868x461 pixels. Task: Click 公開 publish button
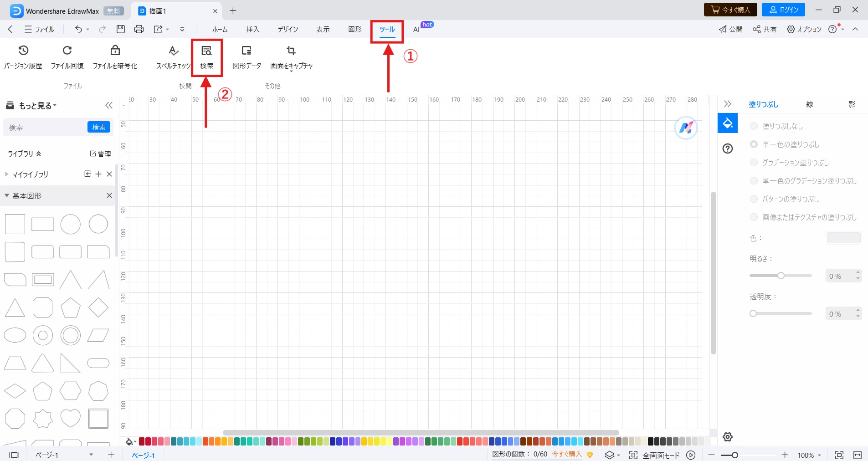pyautogui.click(x=730, y=29)
